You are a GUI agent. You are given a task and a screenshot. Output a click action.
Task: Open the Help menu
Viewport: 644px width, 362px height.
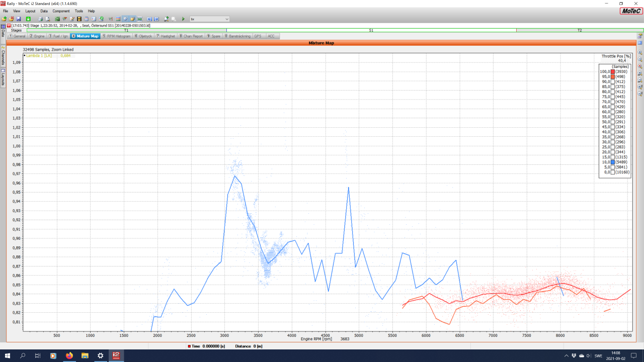pyautogui.click(x=91, y=11)
